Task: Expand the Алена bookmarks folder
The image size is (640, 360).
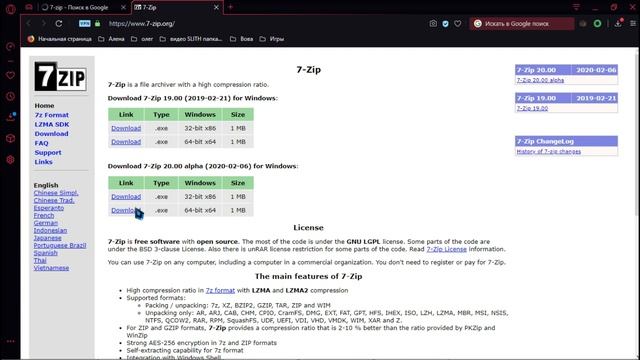Action: [x=111, y=39]
